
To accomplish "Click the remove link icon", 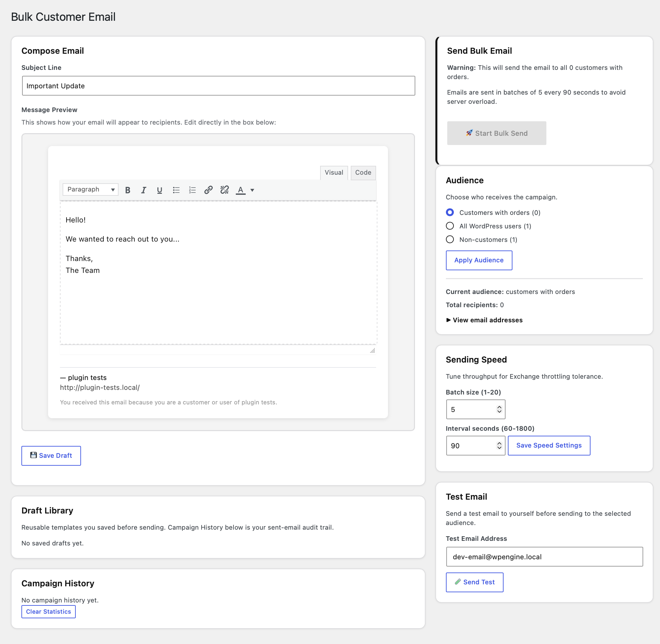I will (224, 190).
